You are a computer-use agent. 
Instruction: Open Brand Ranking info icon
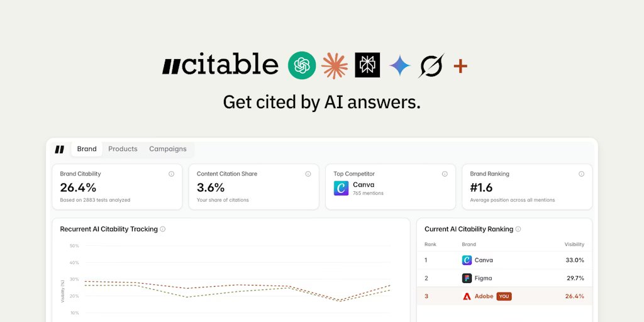(x=581, y=174)
